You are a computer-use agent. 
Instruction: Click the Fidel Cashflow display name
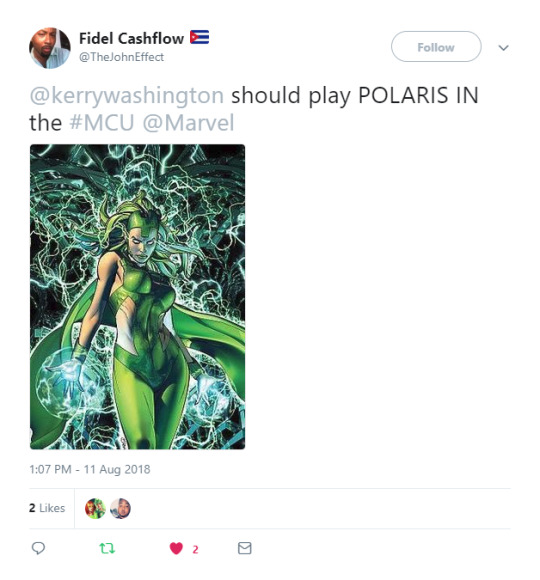131,38
